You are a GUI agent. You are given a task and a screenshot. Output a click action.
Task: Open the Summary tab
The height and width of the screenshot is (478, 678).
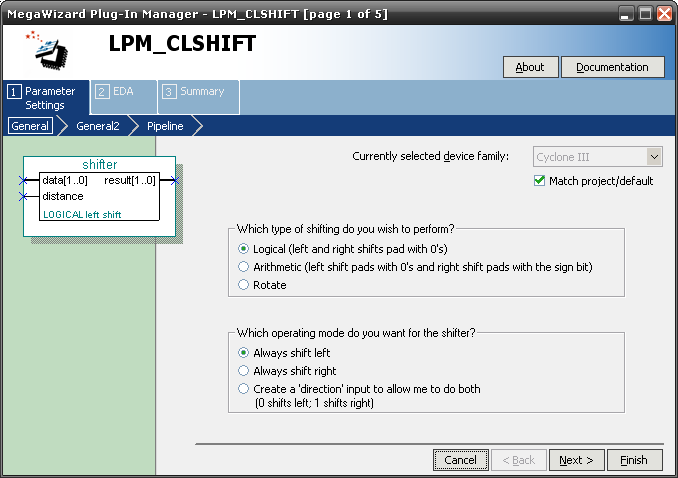pos(198,97)
